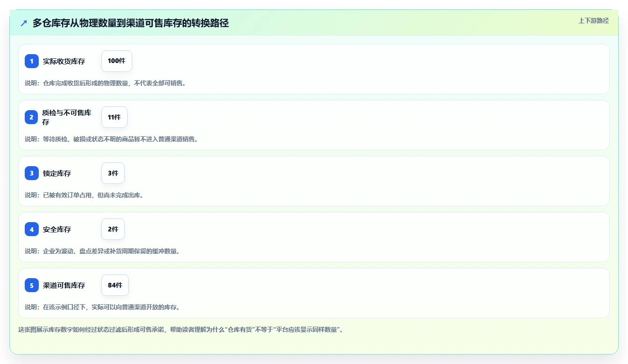
Task: Click the title 多仓库存从物理数量到渠道可售库存的转换路径
Action: pyautogui.click(x=131, y=23)
